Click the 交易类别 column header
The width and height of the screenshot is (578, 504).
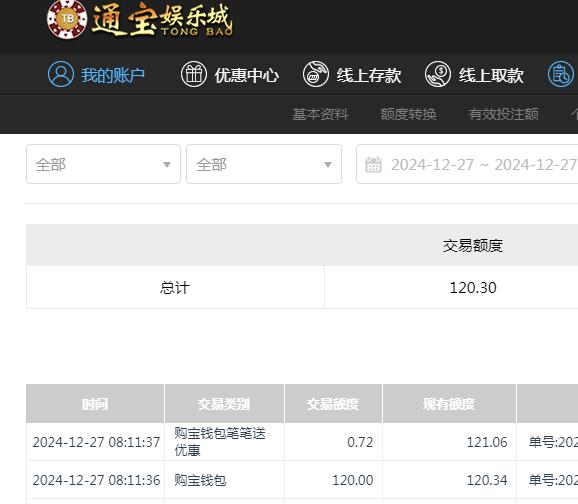[x=224, y=404]
